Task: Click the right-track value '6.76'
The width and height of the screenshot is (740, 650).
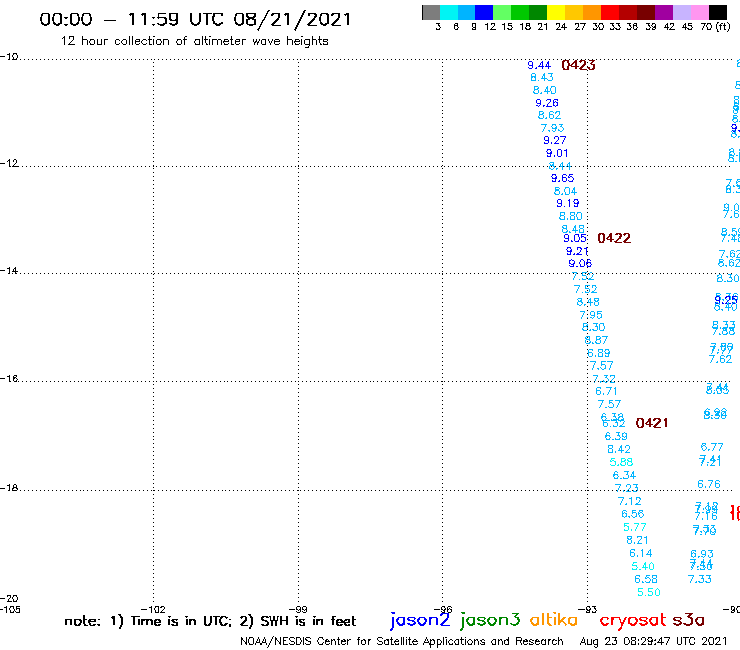Action: click(x=709, y=484)
